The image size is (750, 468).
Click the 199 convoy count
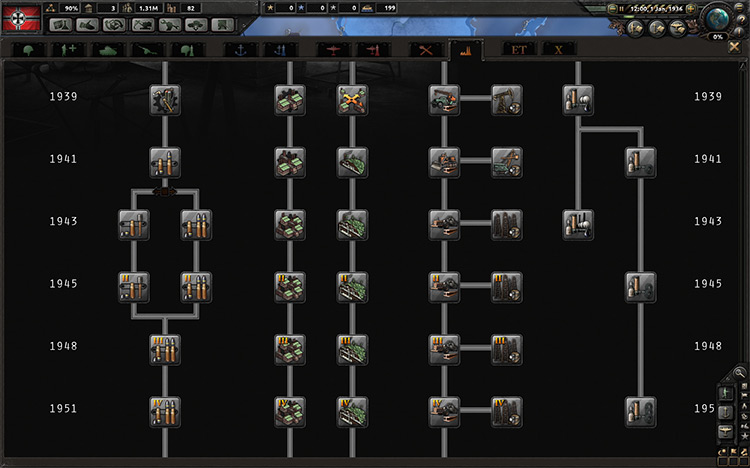tap(389, 8)
